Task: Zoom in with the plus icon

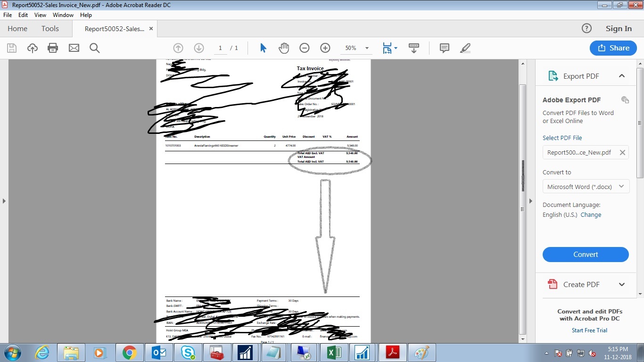Action: pyautogui.click(x=325, y=48)
